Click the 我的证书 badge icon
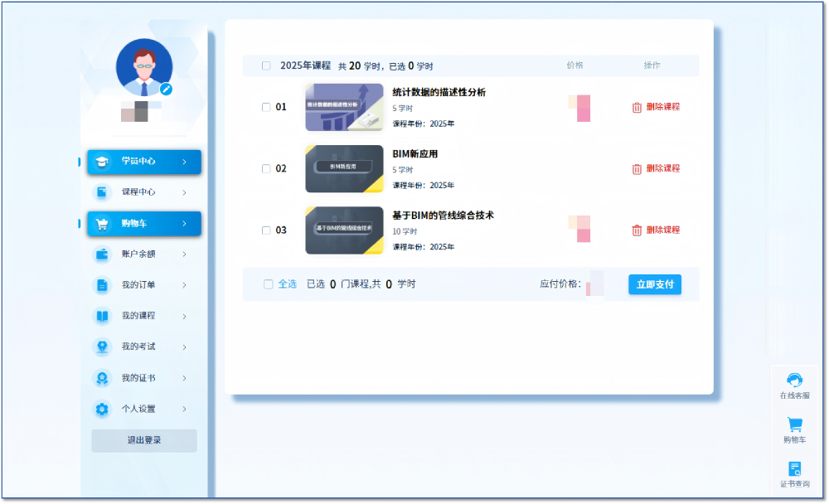 (x=102, y=378)
